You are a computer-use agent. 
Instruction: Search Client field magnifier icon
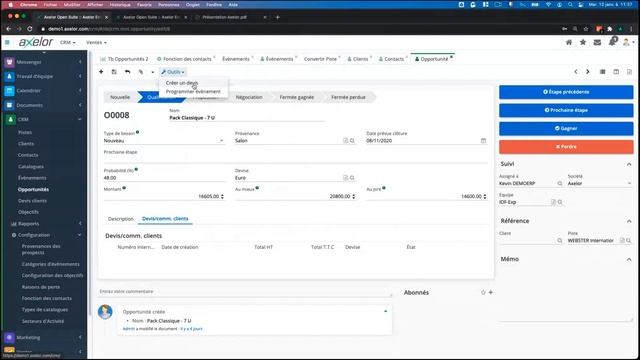560,241
